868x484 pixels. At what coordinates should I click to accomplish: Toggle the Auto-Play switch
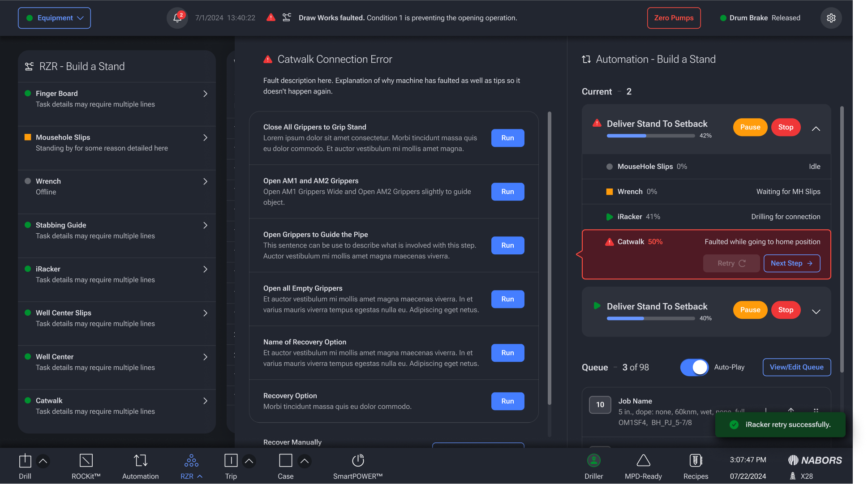[x=694, y=367]
